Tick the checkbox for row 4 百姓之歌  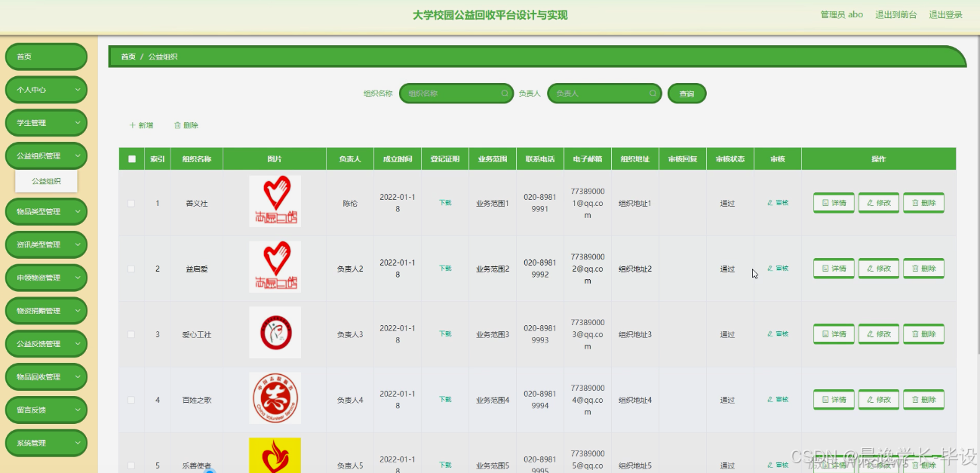coord(132,400)
